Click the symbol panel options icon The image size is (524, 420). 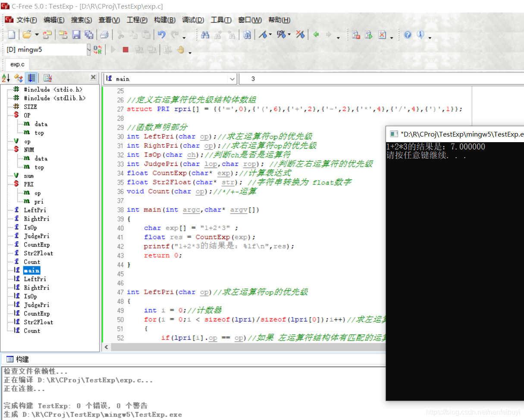pos(47,78)
